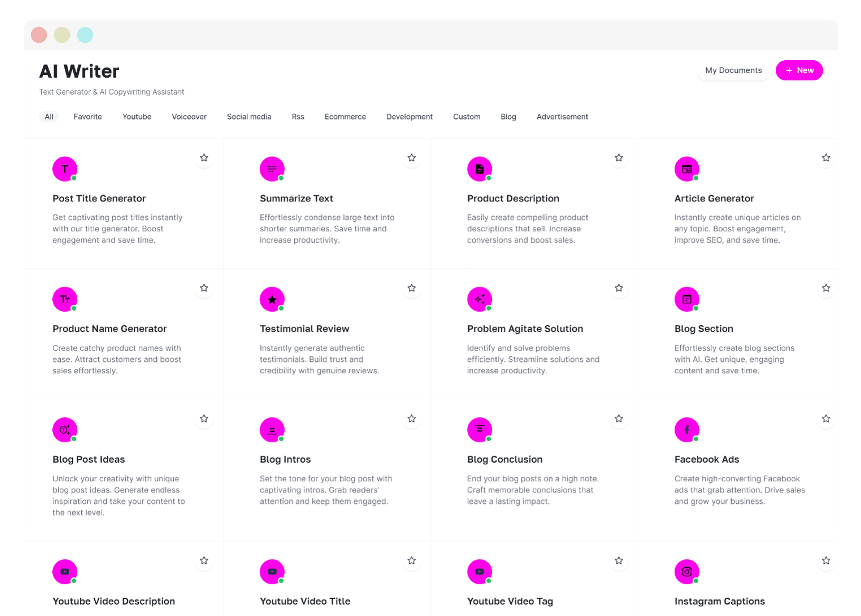The height and width of the screenshot is (616, 861).
Task: Open the Facebook Ads tool icon
Action: (687, 430)
